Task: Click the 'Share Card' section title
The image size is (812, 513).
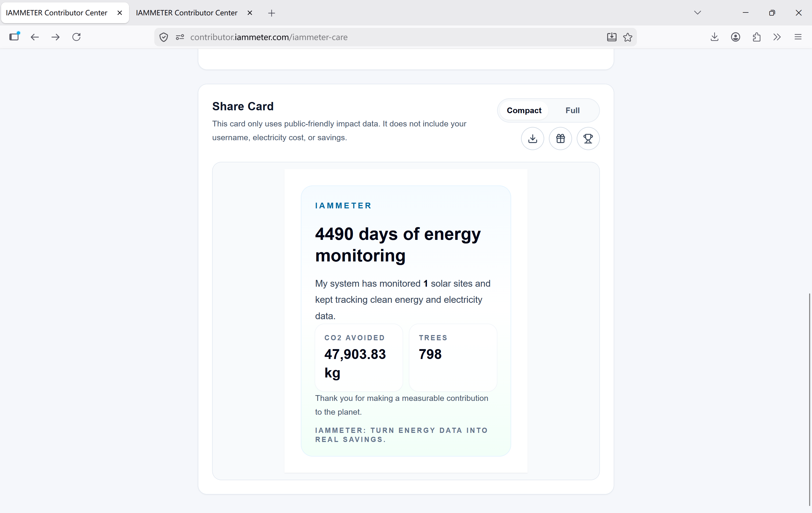Action: point(243,106)
